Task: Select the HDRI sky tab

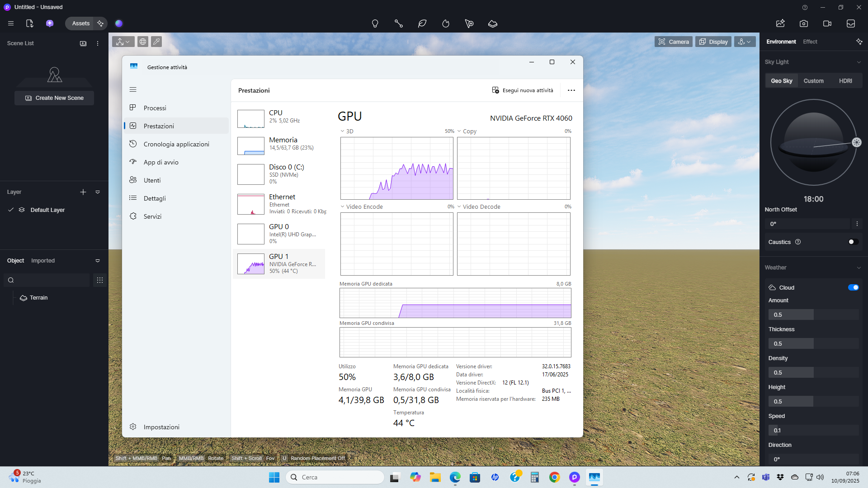Action: click(845, 81)
